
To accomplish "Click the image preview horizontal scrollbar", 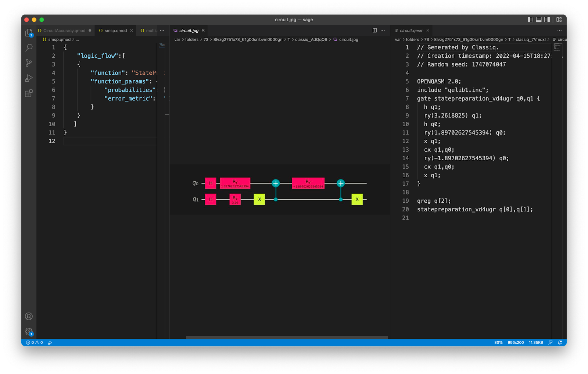I will 287,337.
